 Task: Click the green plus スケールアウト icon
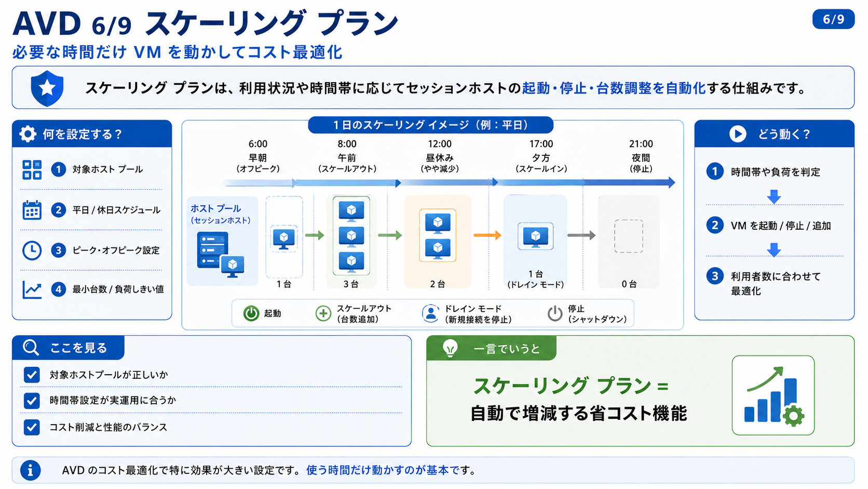[323, 313]
